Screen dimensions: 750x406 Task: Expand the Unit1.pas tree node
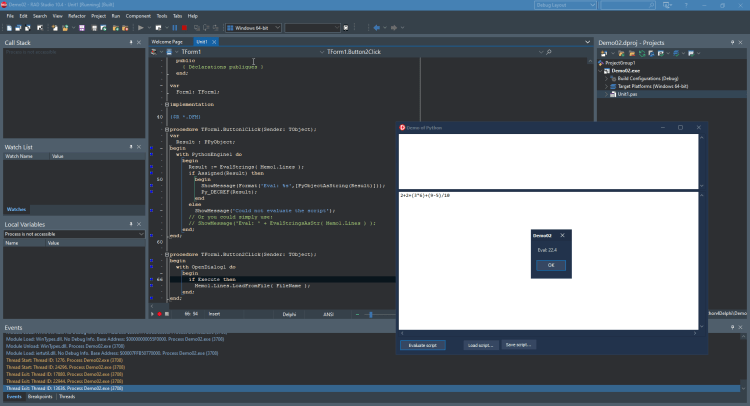pos(607,94)
